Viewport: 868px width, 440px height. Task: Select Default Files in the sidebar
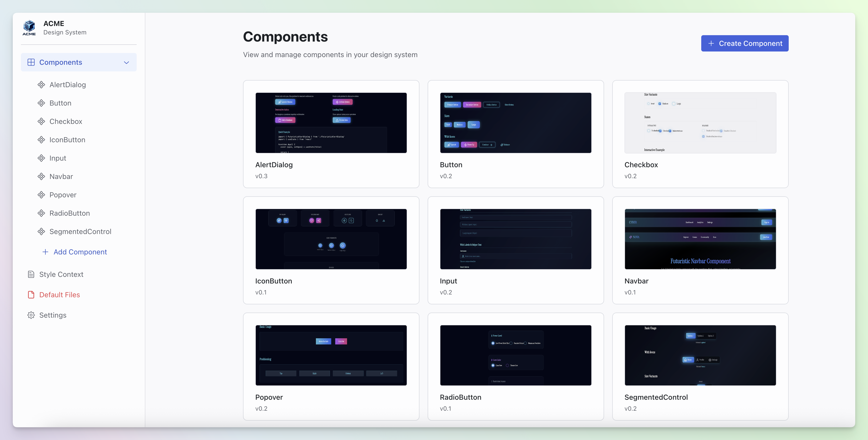pyautogui.click(x=59, y=294)
